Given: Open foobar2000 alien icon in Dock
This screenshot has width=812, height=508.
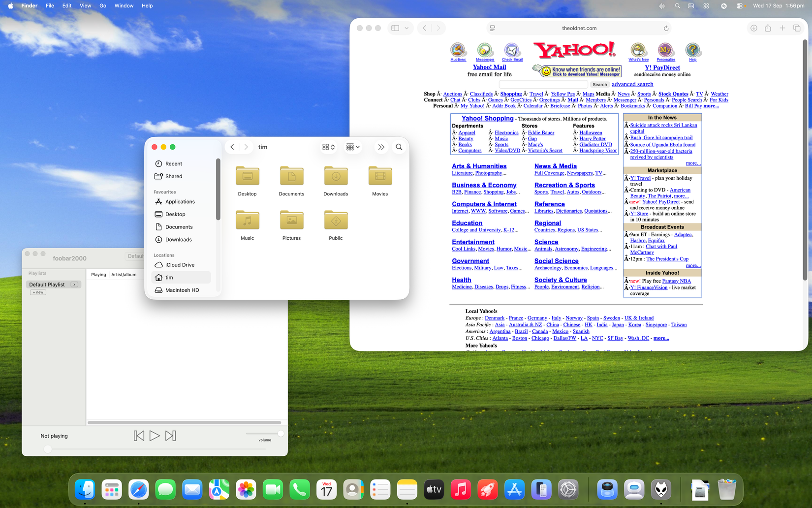Looking at the screenshot, I should pos(661,490).
